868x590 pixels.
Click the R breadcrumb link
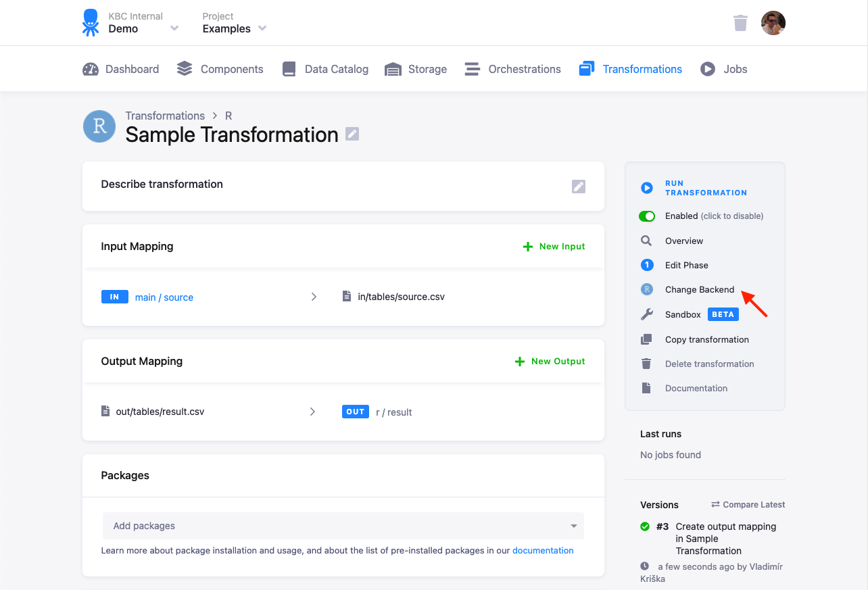[228, 116]
